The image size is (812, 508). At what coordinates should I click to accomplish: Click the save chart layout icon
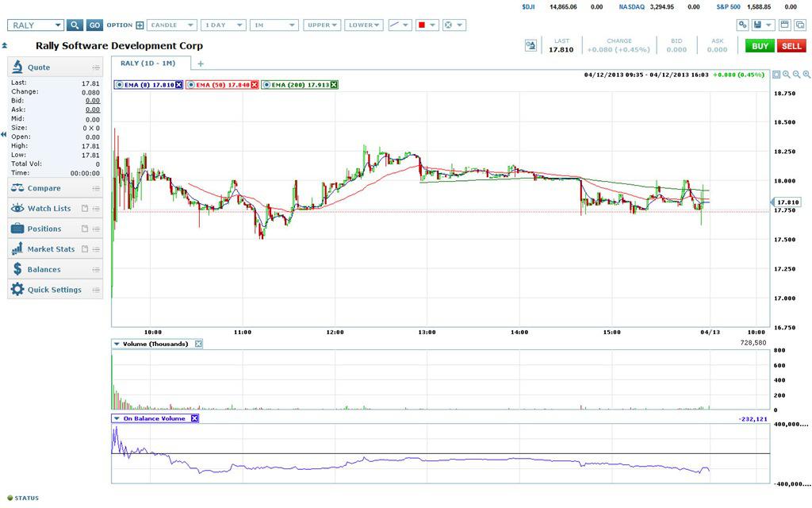(758, 25)
